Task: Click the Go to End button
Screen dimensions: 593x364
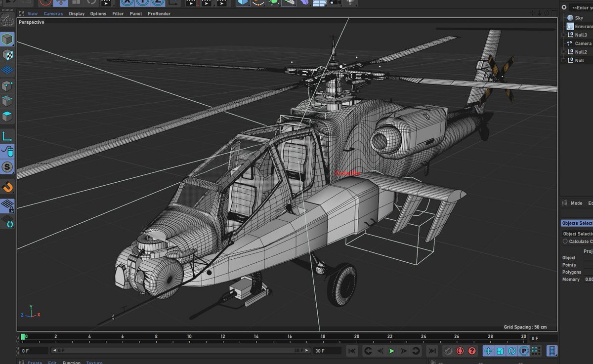Action: [x=432, y=351]
